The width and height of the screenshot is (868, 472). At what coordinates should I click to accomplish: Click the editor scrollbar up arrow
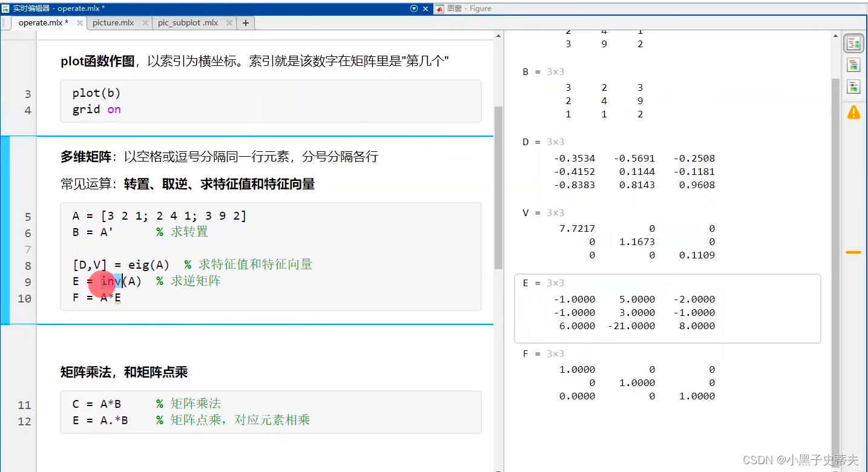click(x=498, y=35)
